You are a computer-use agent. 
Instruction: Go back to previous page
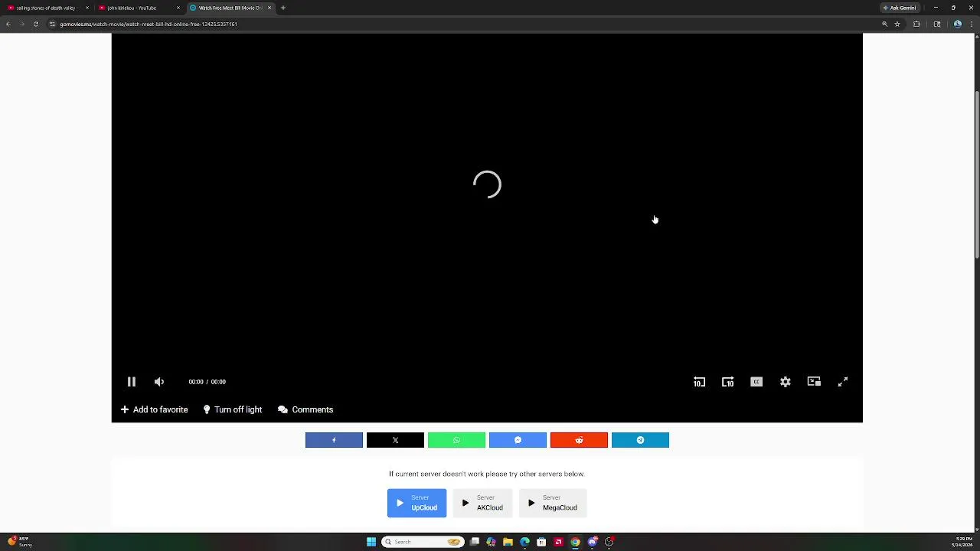click(x=8, y=24)
